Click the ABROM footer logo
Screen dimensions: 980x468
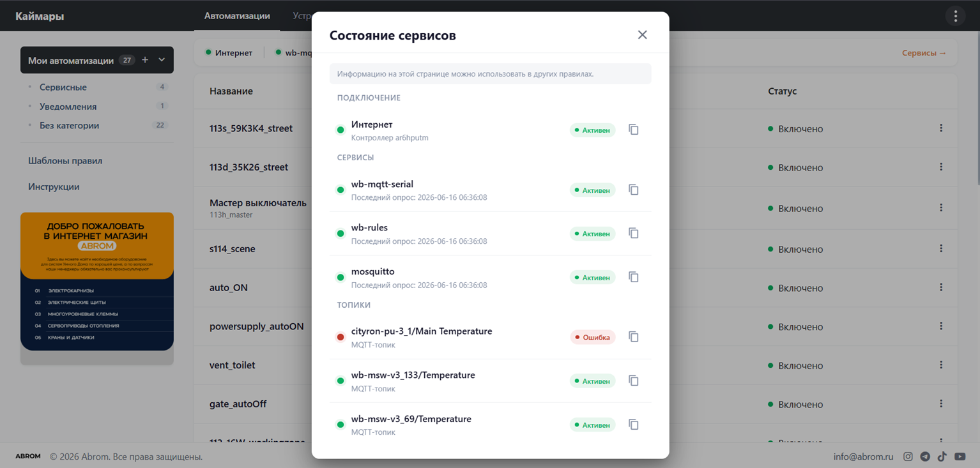pyautogui.click(x=28, y=457)
